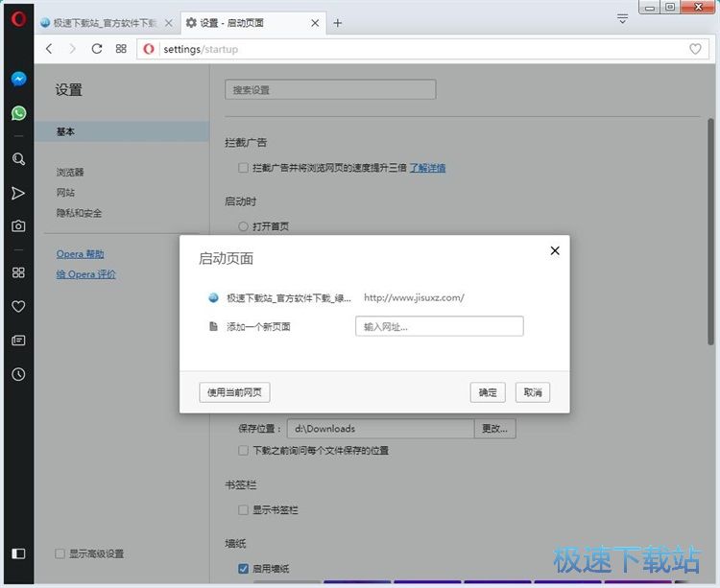Cancel the dialog with 取消

point(533,392)
